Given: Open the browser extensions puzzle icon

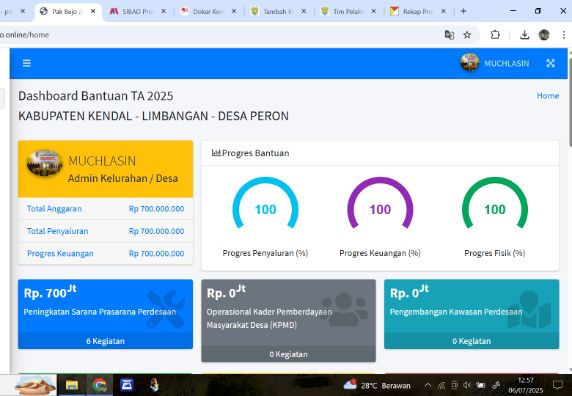Looking at the screenshot, I should click(495, 35).
